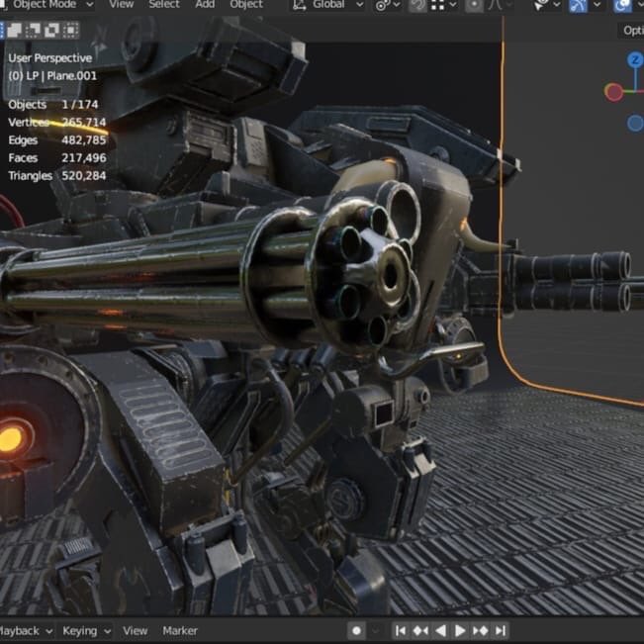
Task: Open the timeline View menu
Action: (x=135, y=630)
